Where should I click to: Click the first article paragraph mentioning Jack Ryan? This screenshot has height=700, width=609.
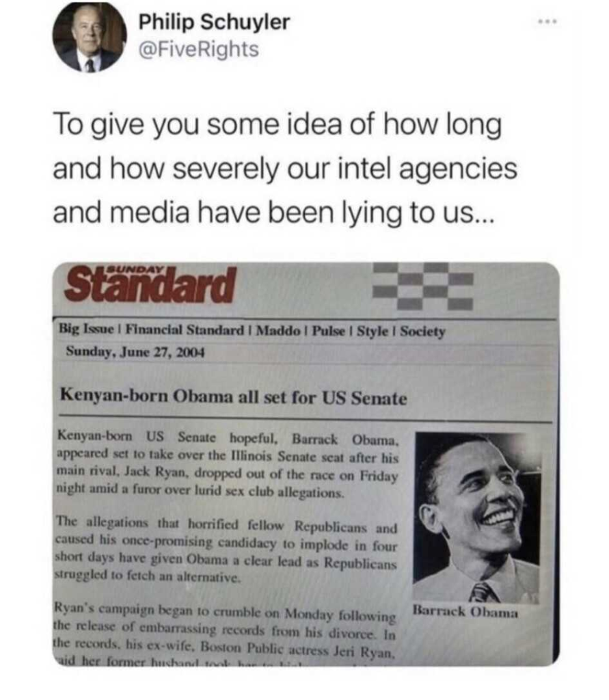227,465
